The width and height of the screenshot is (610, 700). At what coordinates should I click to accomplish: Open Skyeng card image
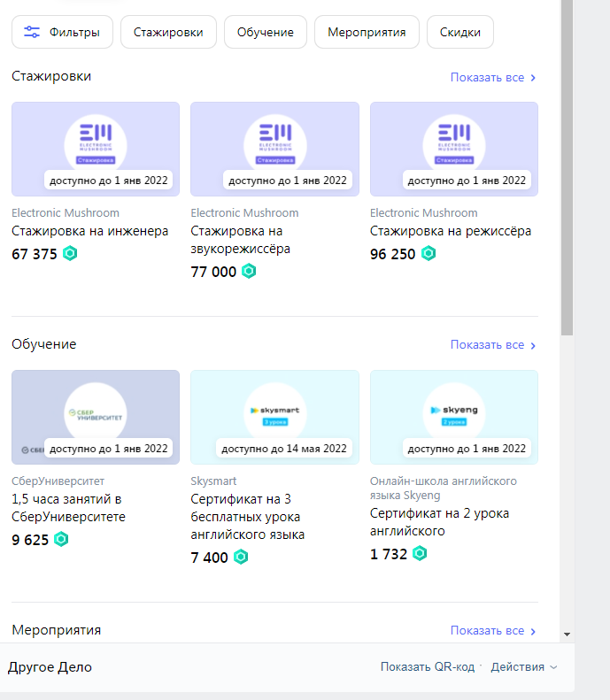pos(454,417)
